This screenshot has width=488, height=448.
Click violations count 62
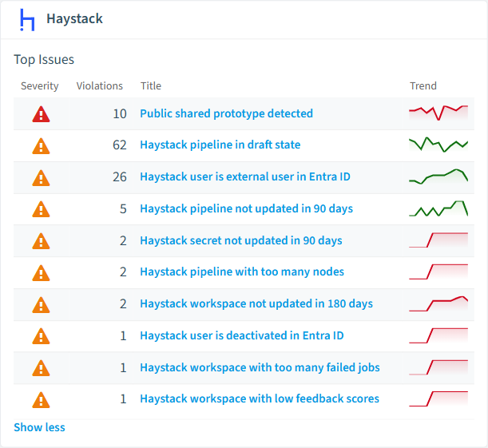pos(120,145)
